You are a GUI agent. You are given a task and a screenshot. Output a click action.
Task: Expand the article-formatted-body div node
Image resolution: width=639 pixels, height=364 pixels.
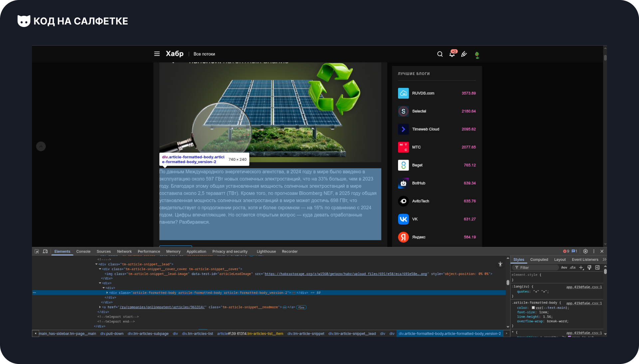point(107,293)
